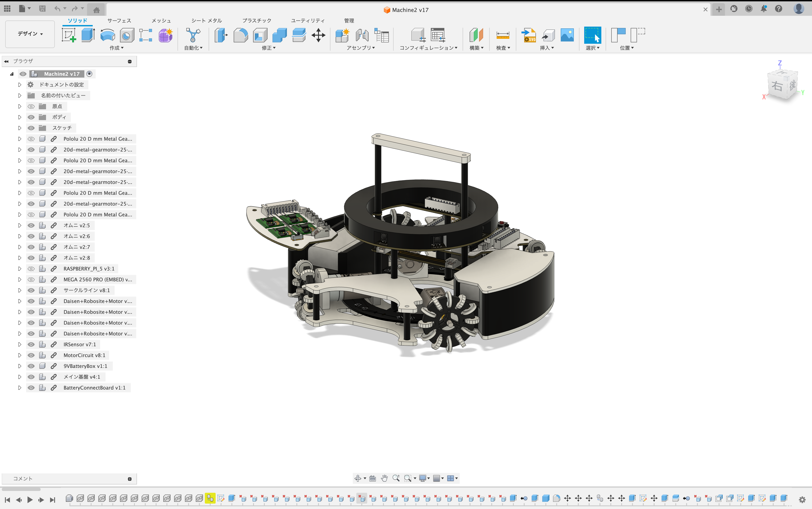The width and height of the screenshot is (812, 509).
Task: Open a new design tab
Action: click(x=719, y=9)
